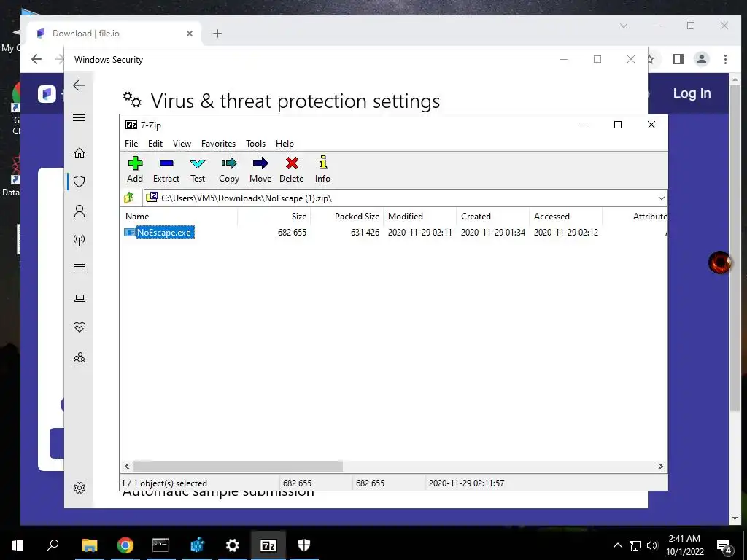Image resolution: width=747 pixels, height=560 pixels.
Task: Click Modified date 2020-11-29 02:11 cell
Action: 419,233
